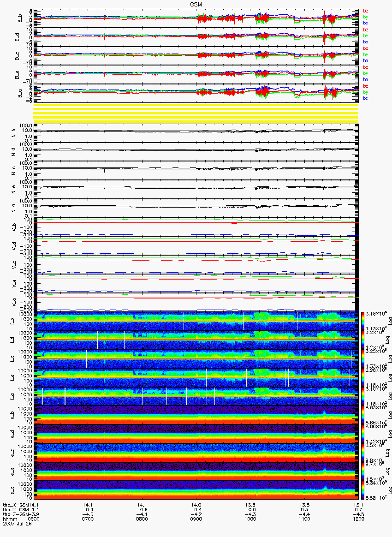Click the i_d ion spectrogram label

[12, 340]
